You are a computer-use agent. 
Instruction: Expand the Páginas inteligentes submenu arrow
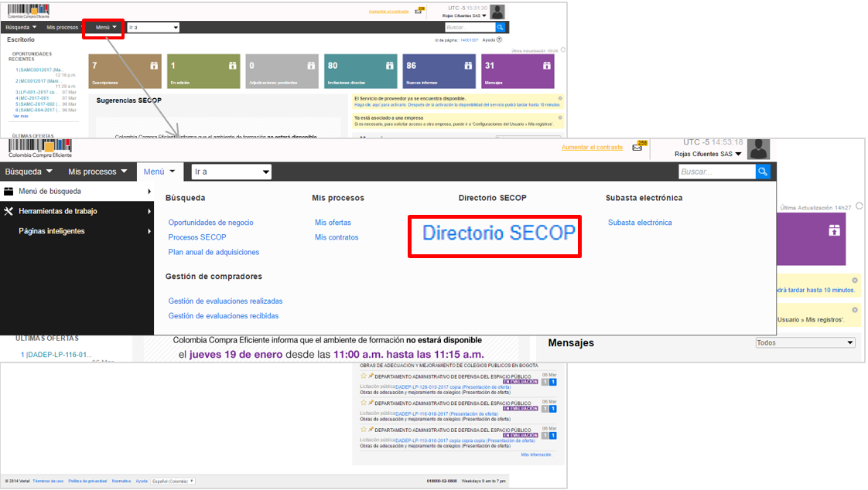point(149,231)
